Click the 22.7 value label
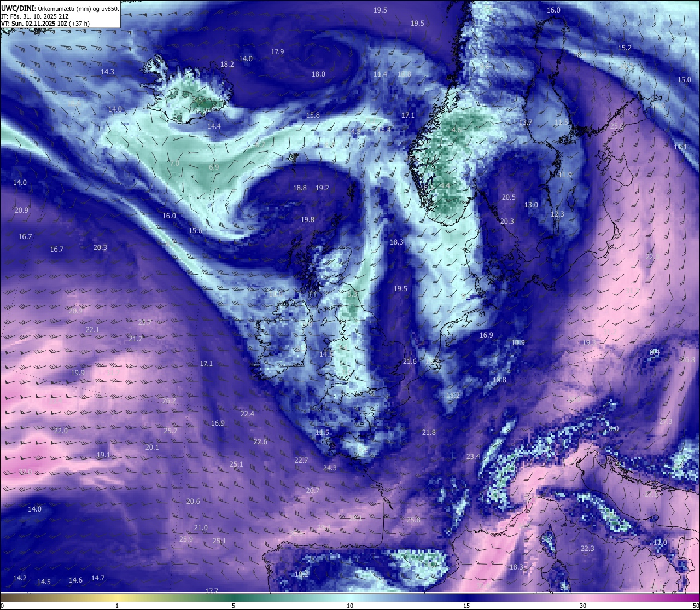The height and width of the screenshot is (610, 700). pyautogui.click(x=301, y=461)
